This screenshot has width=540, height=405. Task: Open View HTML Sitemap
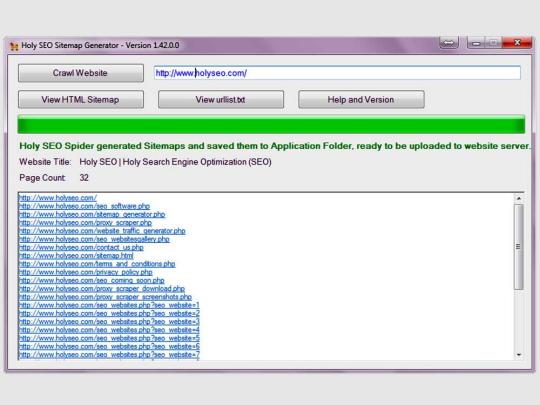[81, 100]
